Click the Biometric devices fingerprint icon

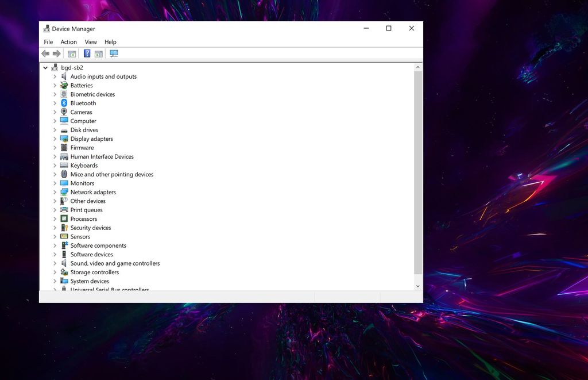click(x=64, y=94)
